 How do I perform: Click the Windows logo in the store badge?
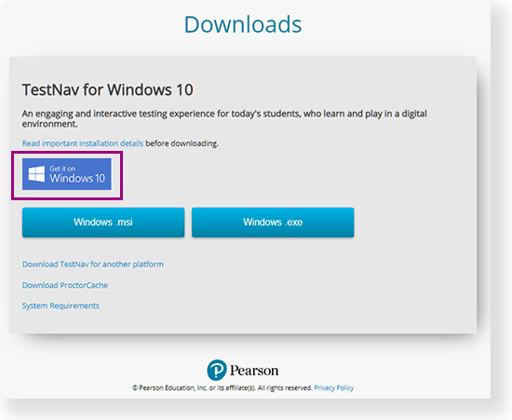coord(36,174)
